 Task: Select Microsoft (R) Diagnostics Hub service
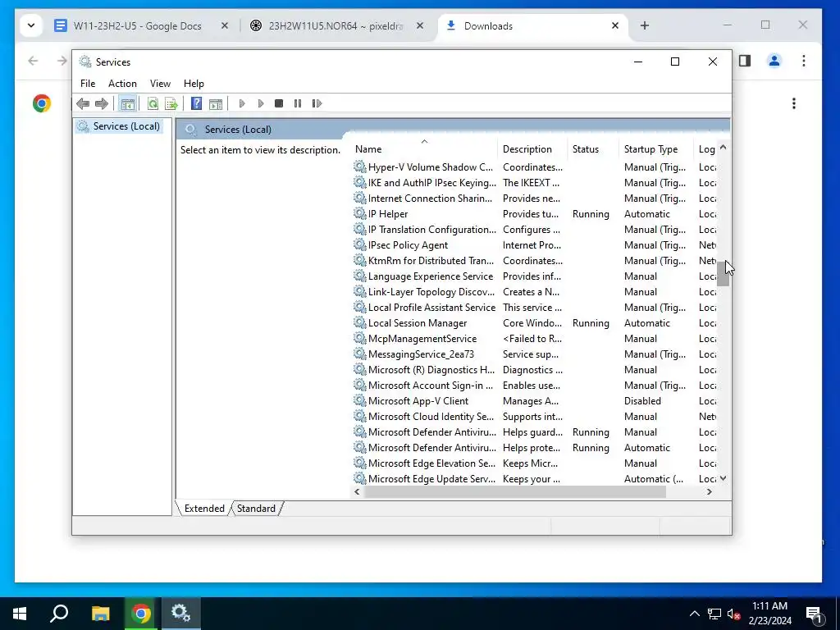coord(535,370)
